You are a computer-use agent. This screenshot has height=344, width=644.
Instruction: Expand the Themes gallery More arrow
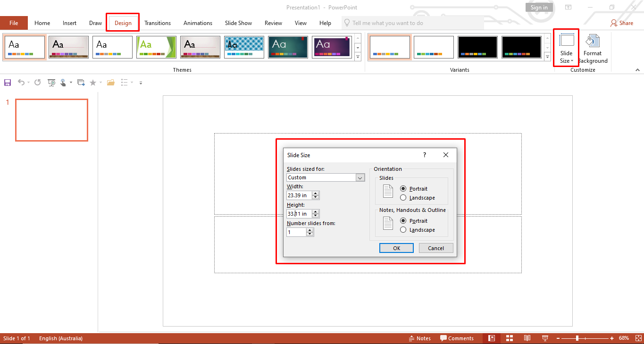pyautogui.click(x=358, y=57)
